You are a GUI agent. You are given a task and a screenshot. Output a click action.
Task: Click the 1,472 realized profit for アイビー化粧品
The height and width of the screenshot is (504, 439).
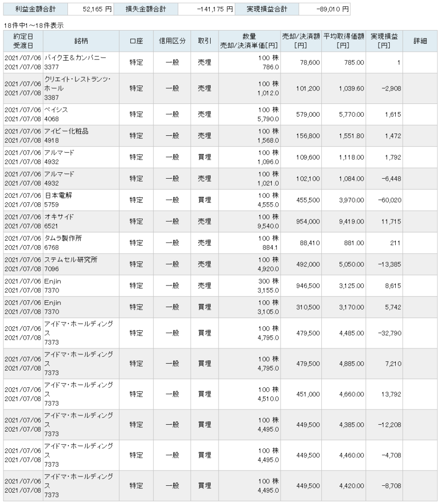pyautogui.click(x=393, y=136)
